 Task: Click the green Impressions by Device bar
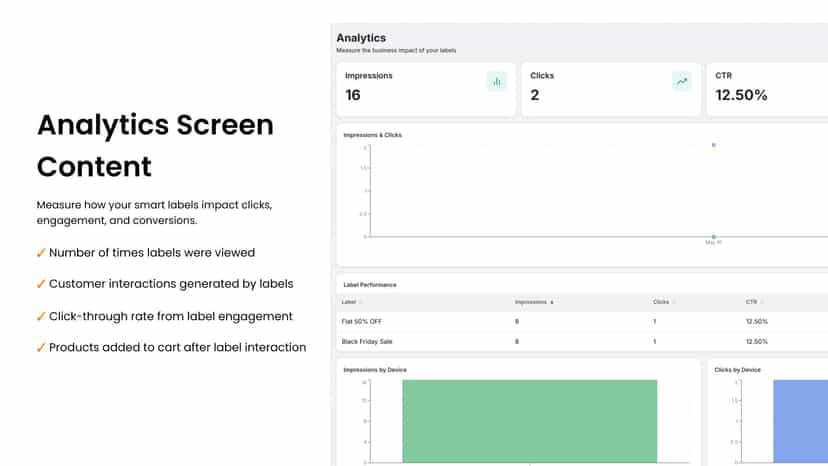coord(530,422)
